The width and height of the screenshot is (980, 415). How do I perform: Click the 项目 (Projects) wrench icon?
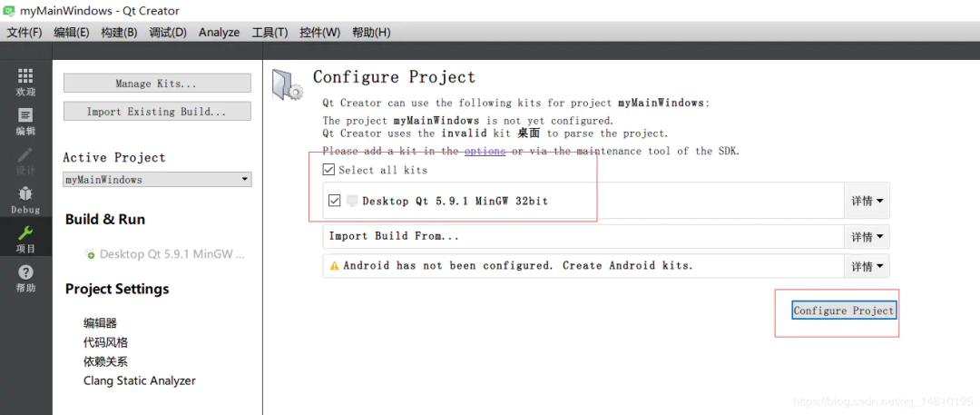point(25,234)
